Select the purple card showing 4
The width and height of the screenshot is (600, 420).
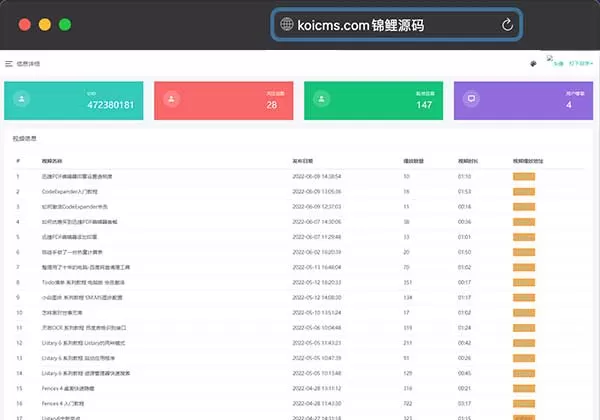click(x=523, y=101)
